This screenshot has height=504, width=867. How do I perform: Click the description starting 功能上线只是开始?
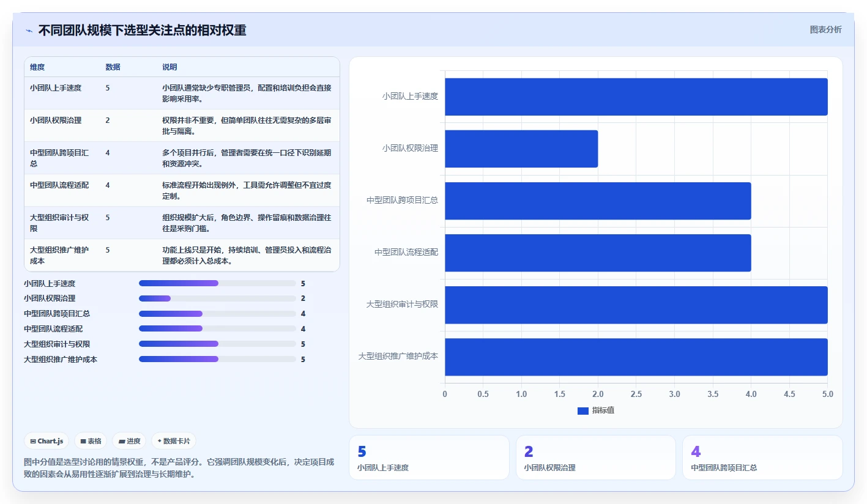[247, 255]
